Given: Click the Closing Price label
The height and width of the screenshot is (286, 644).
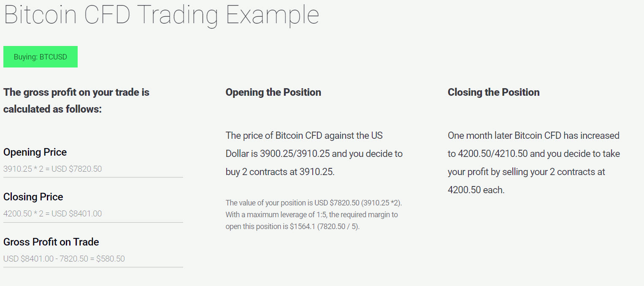Looking at the screenshot, I should [x=33, y=197].
